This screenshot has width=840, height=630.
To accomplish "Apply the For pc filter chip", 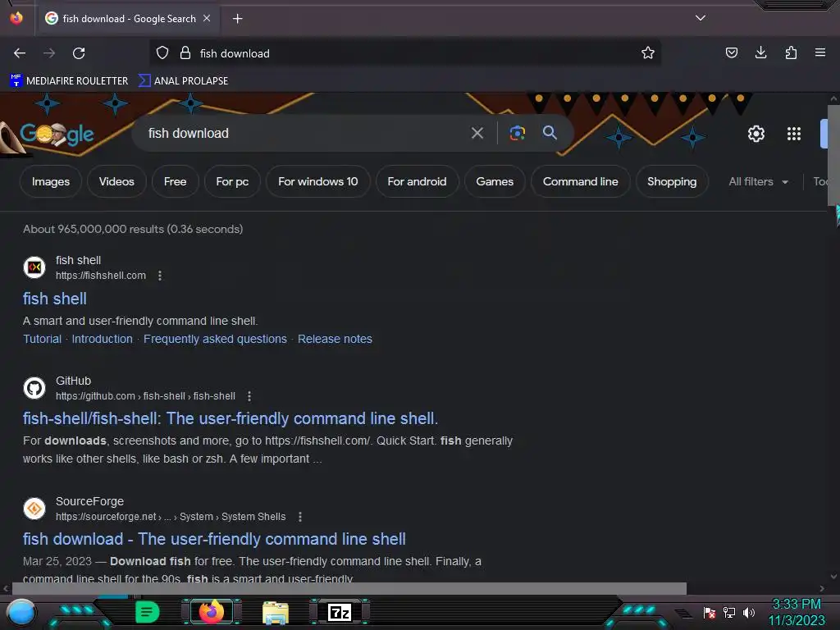I will (232, 181).
